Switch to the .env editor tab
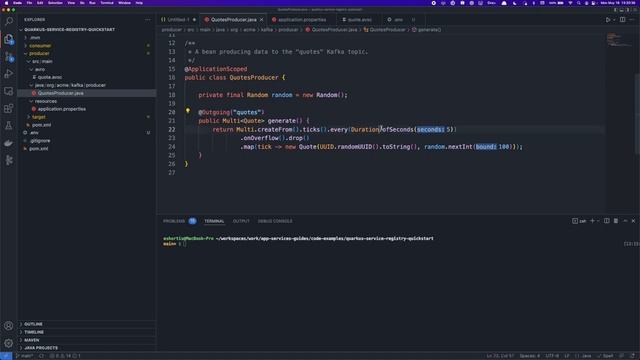This screenshot has width=640, height=360. (398, 20)
